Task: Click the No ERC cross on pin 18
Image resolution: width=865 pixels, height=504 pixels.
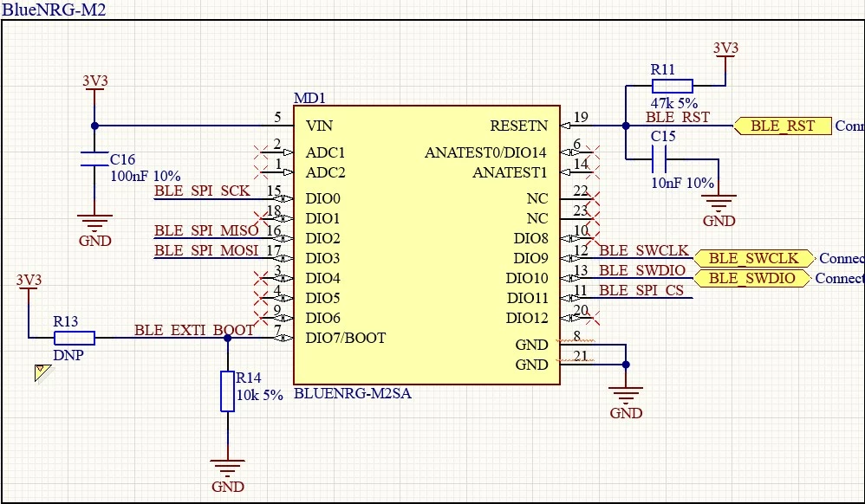Action: click(260, 218)
